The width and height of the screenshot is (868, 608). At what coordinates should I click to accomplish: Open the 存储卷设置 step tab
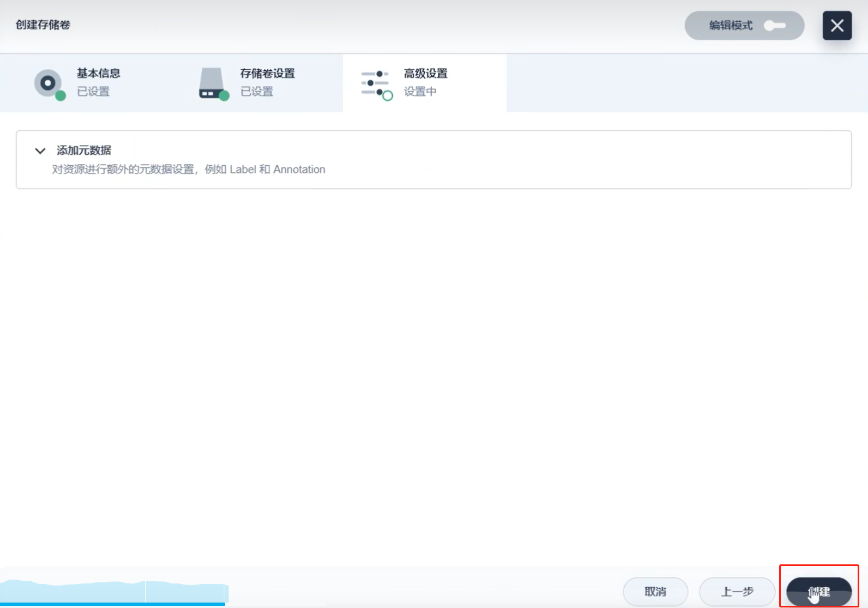[x=261, y=83]
